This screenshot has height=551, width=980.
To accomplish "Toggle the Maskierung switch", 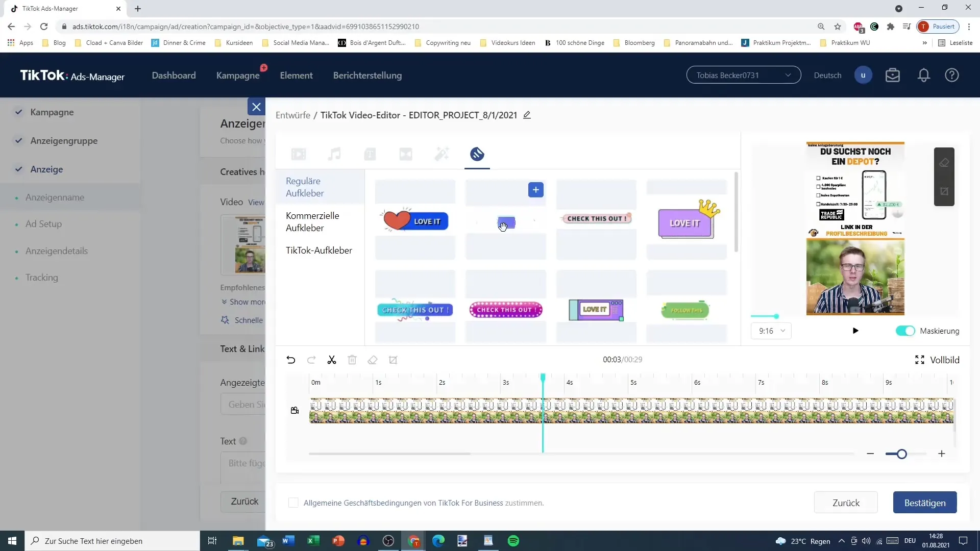I will [x=905, y=331].
